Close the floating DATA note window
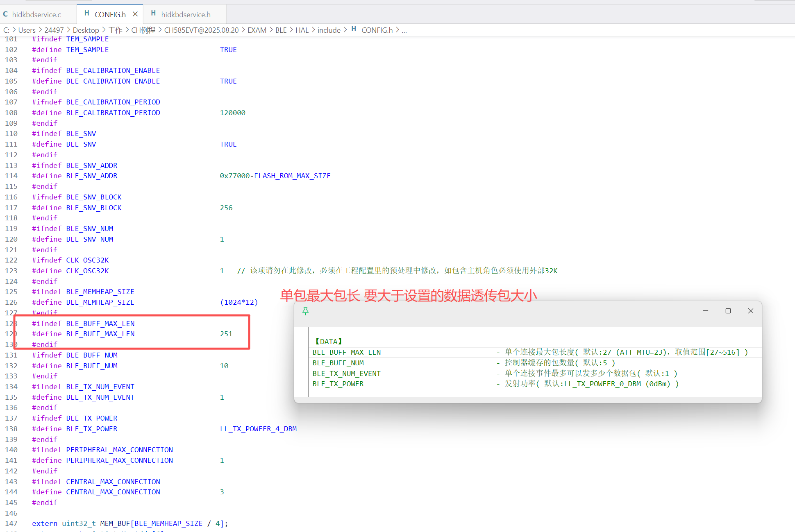The height and width of the screenshot is (532, 795). pyautogui.click(x=751, y=311)
